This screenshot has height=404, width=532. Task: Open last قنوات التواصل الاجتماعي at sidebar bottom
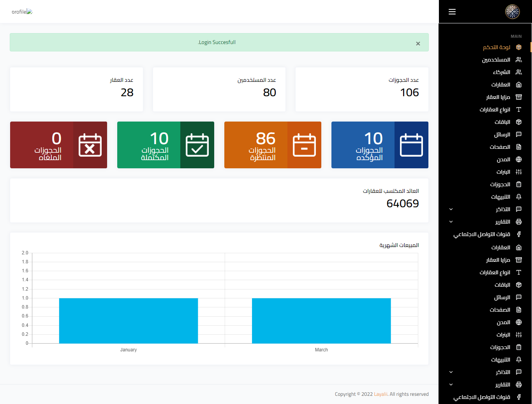point(482,397)
